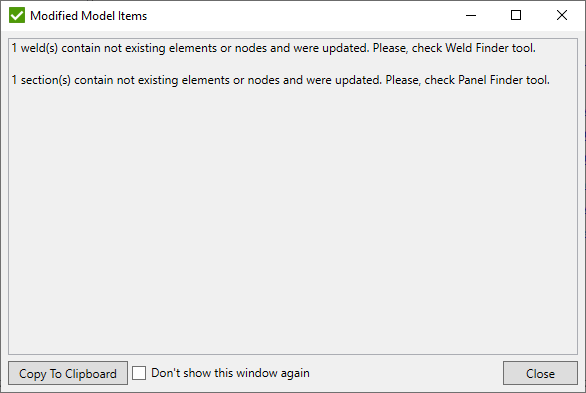Click the "Modified Model Items" title text
The height and width of the screenshot is (393, 586).
(89, 16)
